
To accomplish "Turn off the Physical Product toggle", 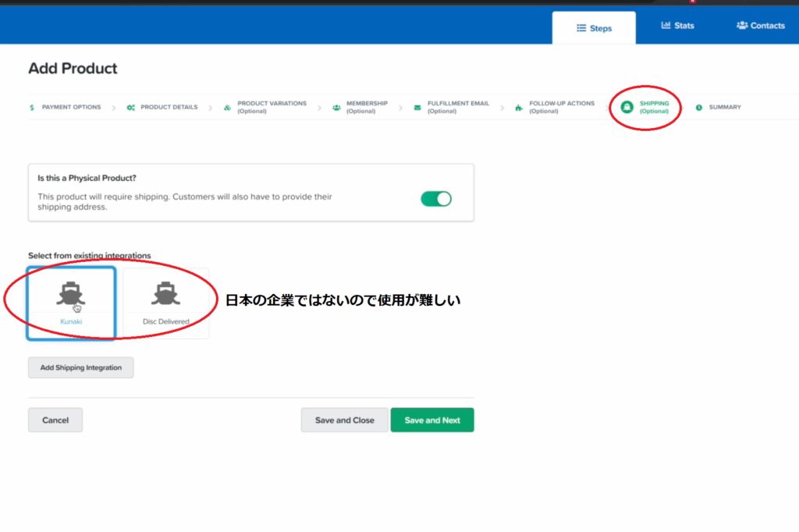I will pyautogui.click(x=436, y=199).
